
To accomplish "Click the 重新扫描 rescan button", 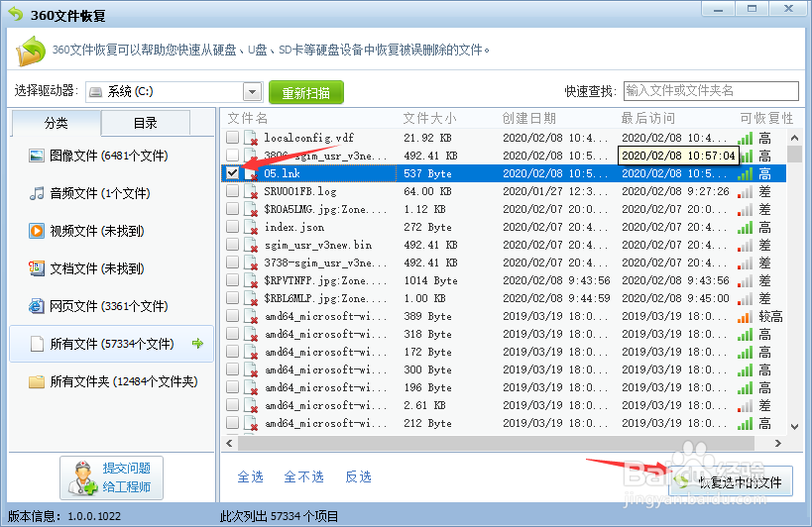I will (x=306, y=92).
